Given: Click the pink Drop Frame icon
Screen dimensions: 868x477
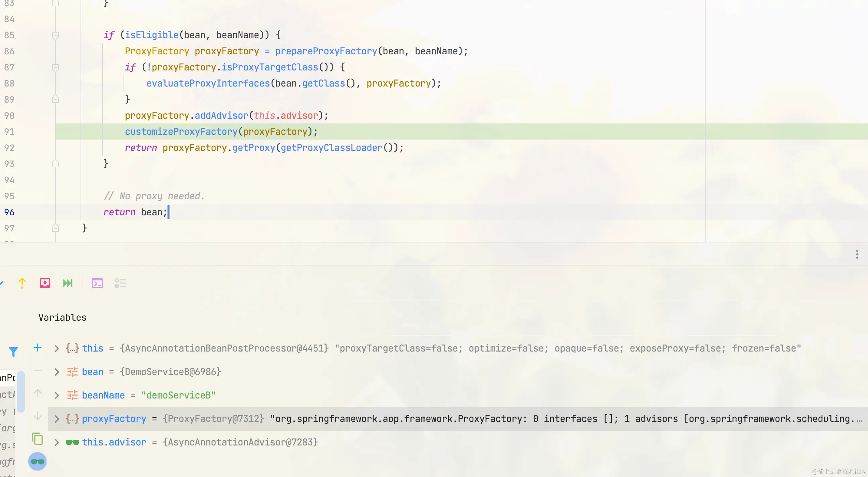Looking at the screenshot, I should [x=45, y=283].
